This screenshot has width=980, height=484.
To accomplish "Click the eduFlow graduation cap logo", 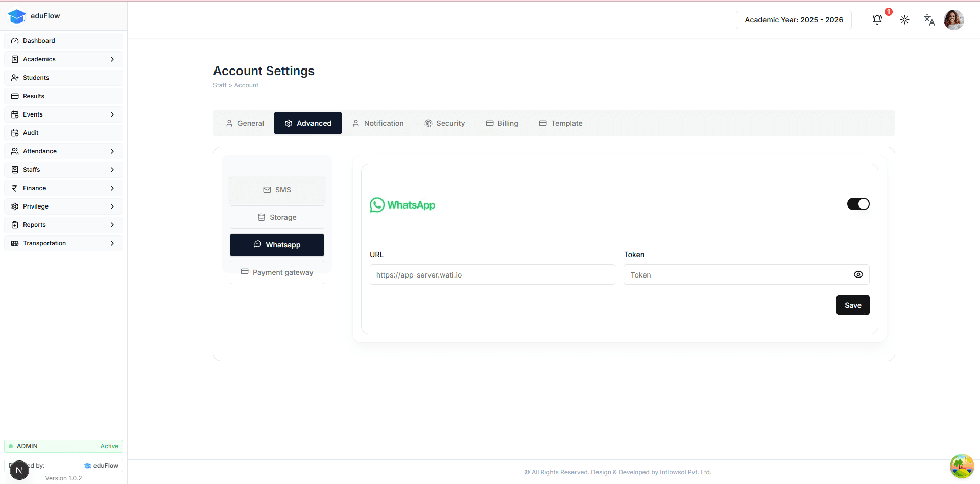I will tap(17, 16).
